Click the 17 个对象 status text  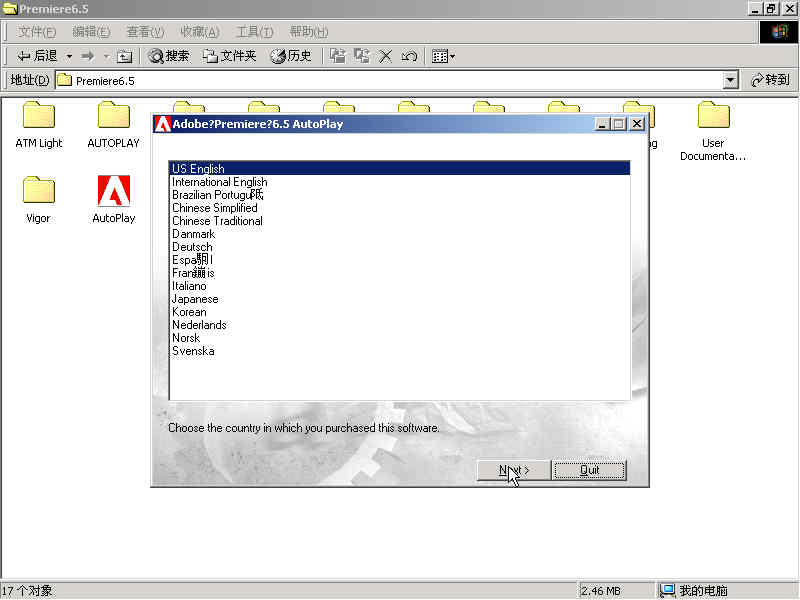pos(27,591)
